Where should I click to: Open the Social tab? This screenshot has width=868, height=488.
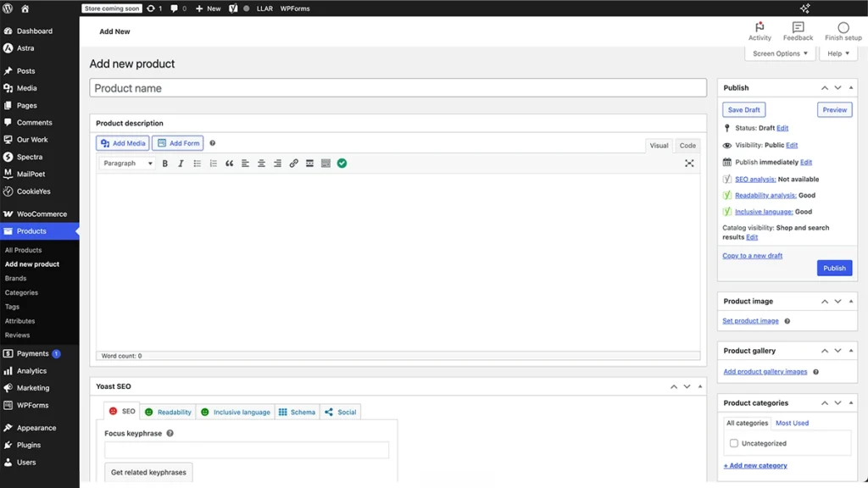(x=341, y=413)
